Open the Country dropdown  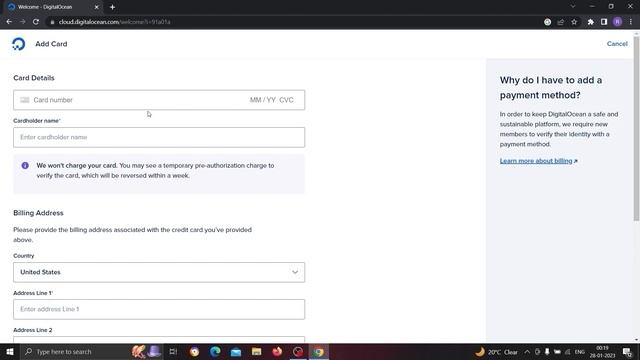click(x=159, y=272)
